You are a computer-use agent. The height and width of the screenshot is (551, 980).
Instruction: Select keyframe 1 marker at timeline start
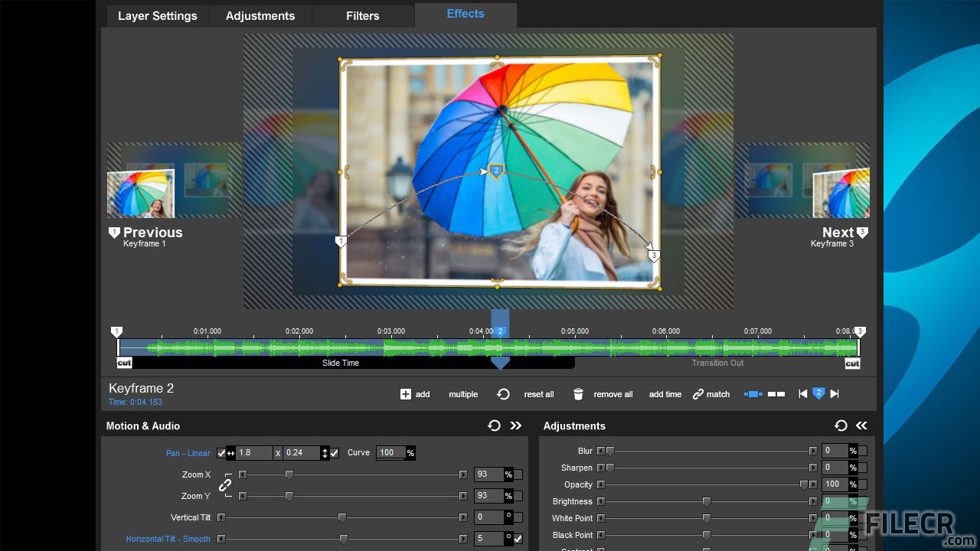(x=116, y=332)
